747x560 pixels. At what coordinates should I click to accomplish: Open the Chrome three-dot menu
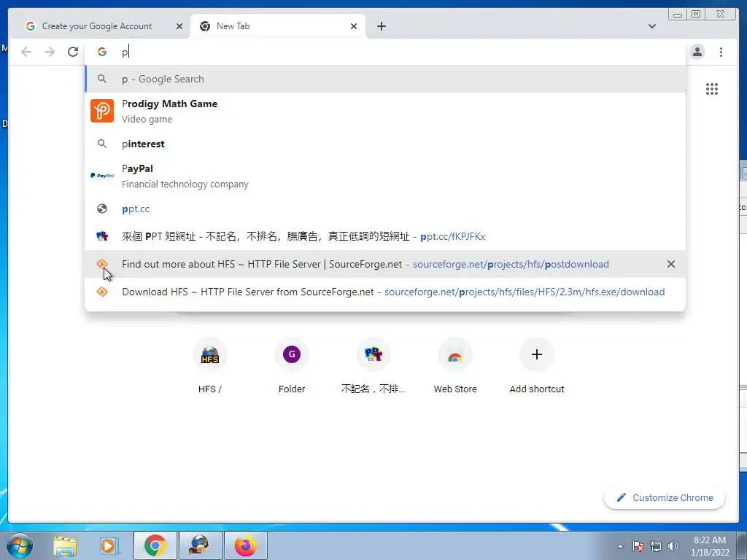[x=721, y=52]
